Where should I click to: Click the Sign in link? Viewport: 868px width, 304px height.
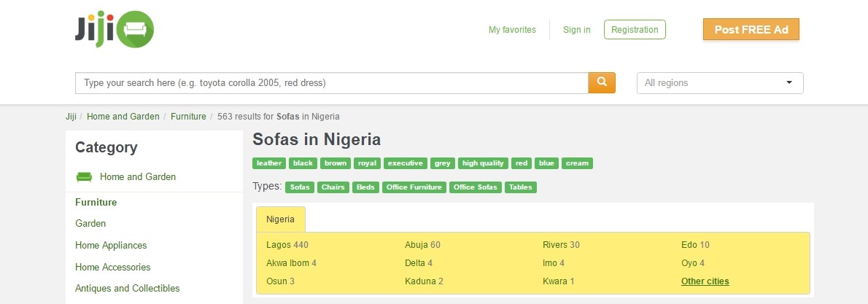[x=576, y=30]
